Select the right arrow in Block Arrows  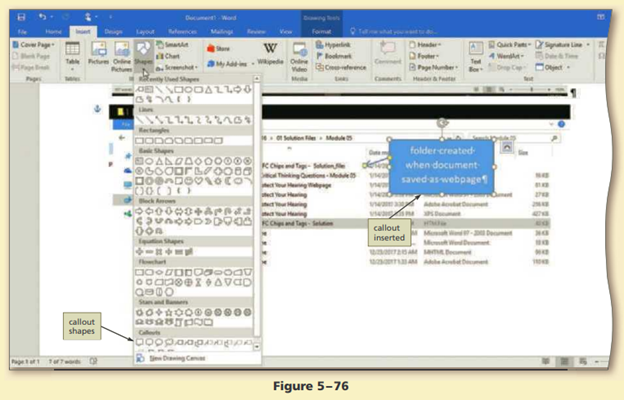(x=139, y=211)
